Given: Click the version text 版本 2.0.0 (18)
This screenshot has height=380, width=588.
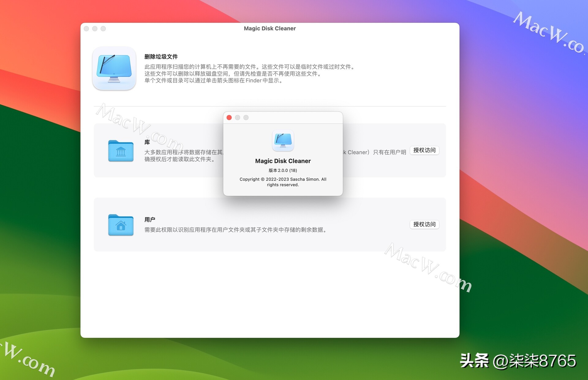Looking at the screenshot, I should click(283, 170).
